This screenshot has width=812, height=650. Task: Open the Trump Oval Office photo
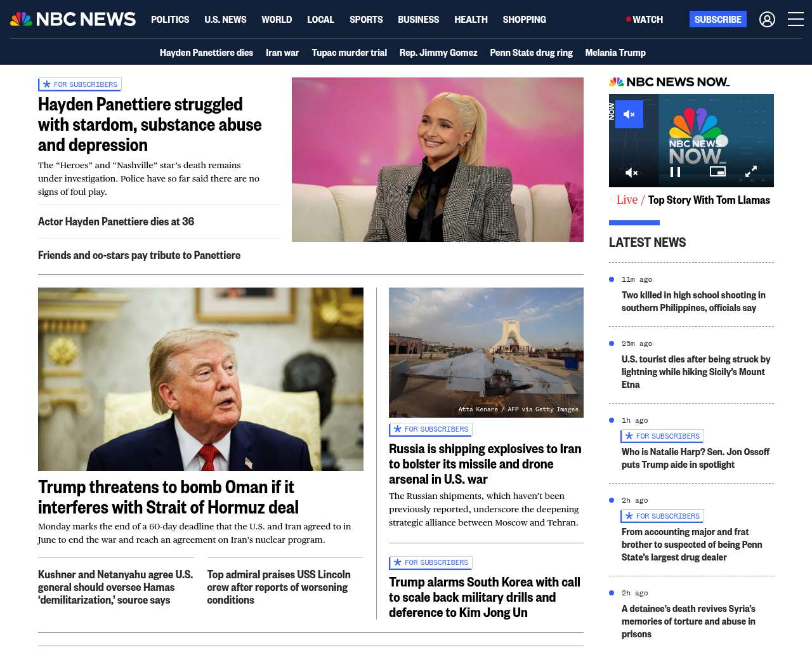pyautogui.click(x=200, y=379)
